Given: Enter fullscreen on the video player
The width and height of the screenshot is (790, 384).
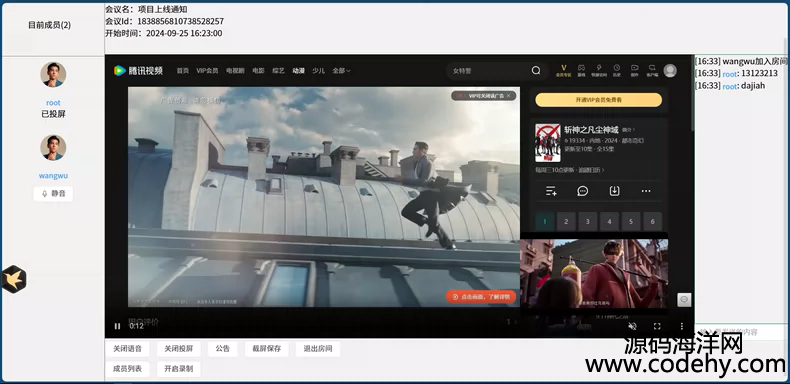Looking at the screenshot, I should coord(657,326).
